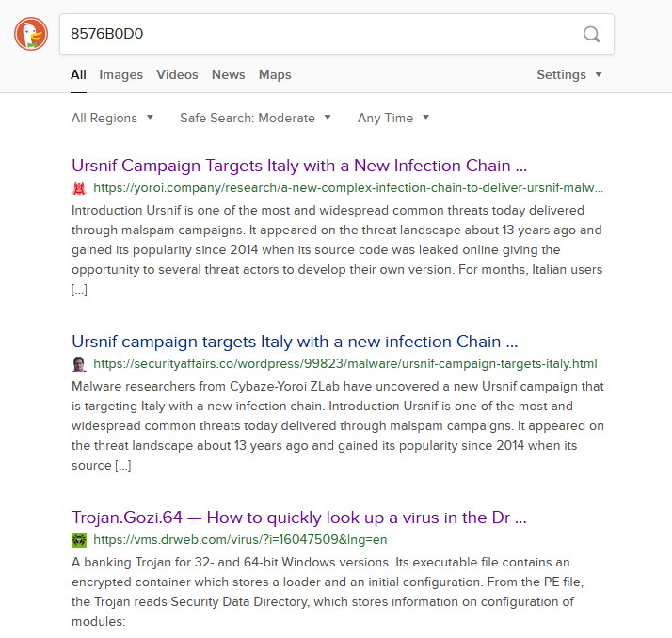Expand the Settings dropdown

point(569,74)
